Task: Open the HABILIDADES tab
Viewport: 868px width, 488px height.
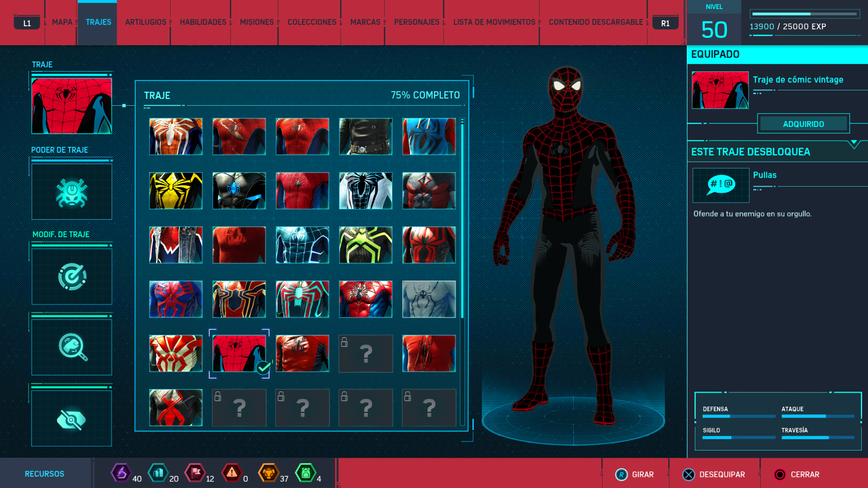Action: [203, 22]
